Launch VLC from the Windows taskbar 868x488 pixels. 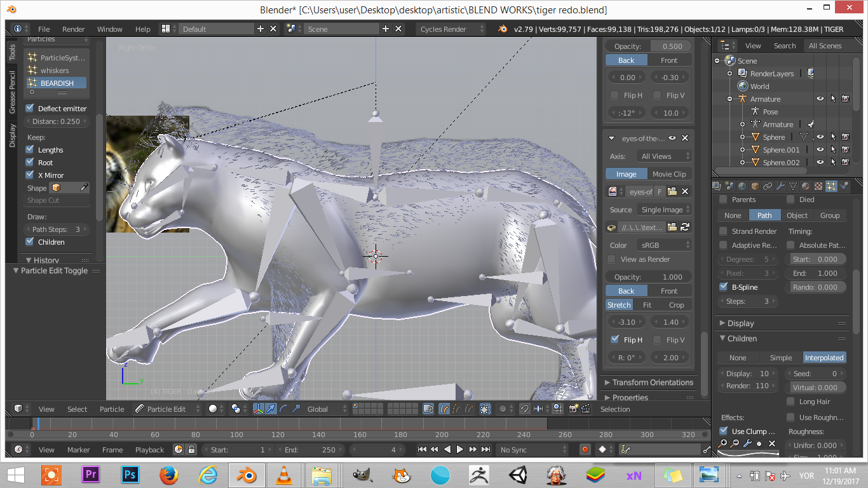point(284,474)
